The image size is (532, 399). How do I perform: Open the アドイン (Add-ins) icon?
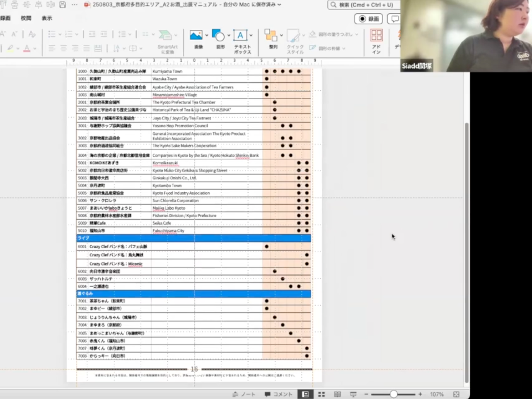click(376, 36)
